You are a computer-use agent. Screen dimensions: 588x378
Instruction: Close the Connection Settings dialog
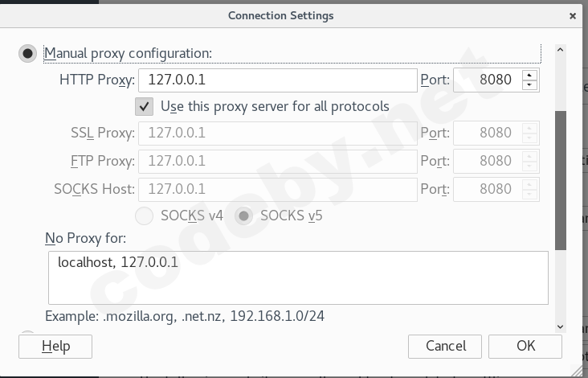572,15
